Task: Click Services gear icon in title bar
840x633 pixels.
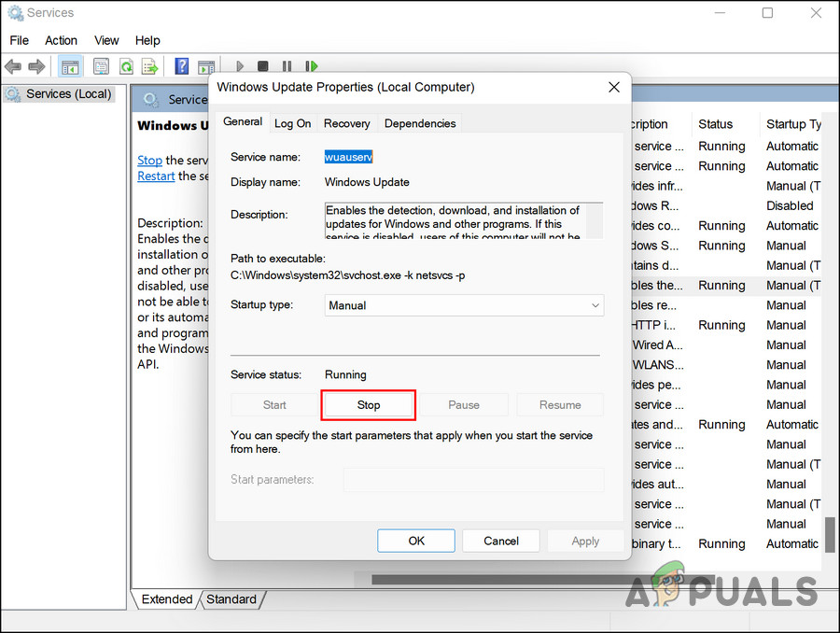Action: click(x=15, y=13)
